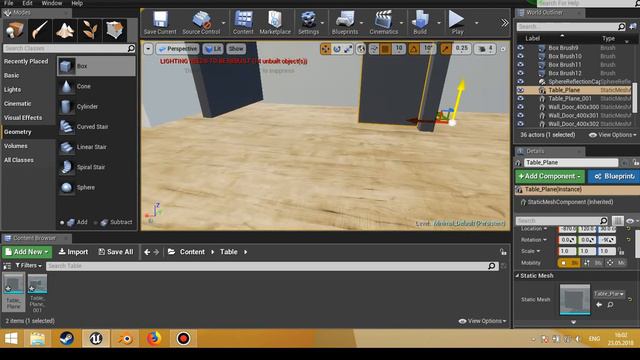
Task: Select the Add brush type radio
Action: point(62,222)
